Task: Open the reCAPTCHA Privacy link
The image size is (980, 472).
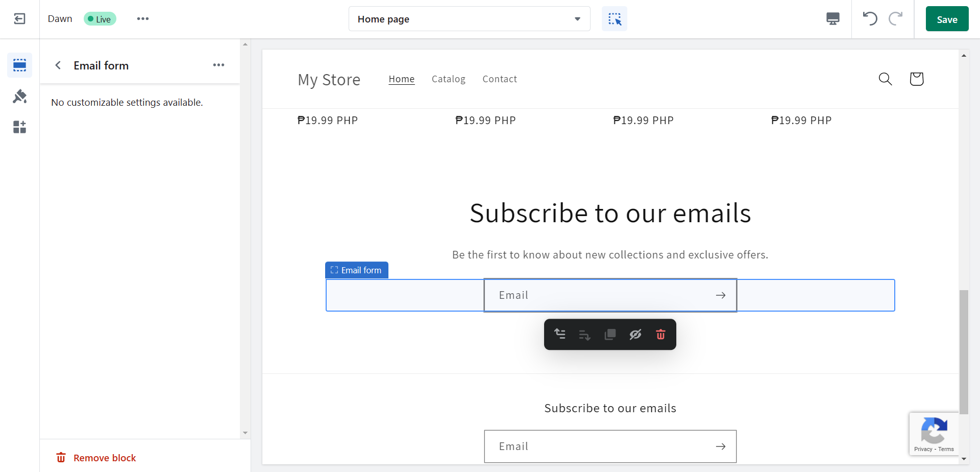Action: coord(923,450)
